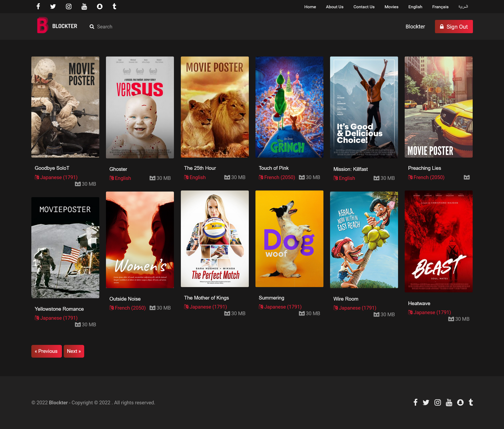Select the Versus baby poster thumbnail
The image size is (504, 429).
pos(140,107)
